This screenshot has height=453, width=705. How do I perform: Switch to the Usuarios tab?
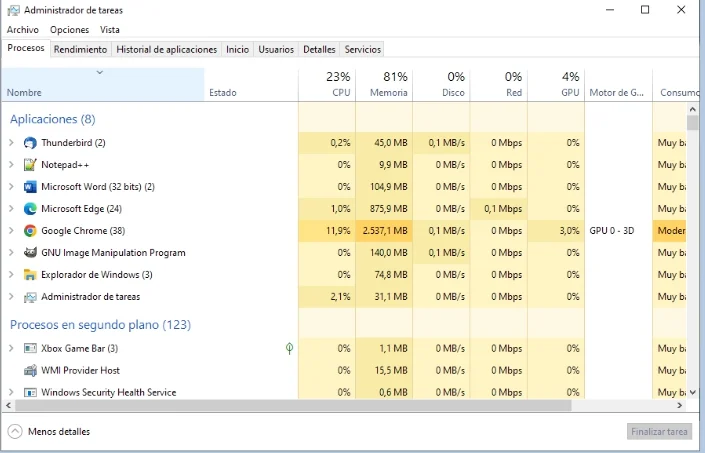tap(276, 49)
